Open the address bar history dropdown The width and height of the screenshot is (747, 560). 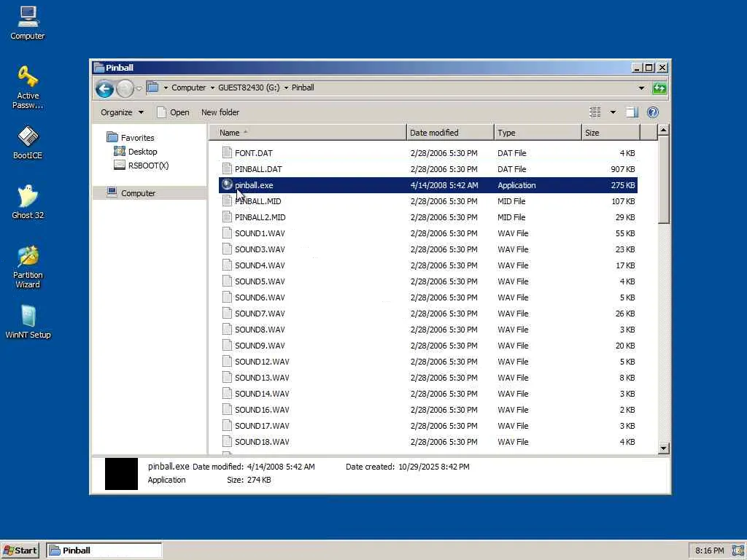[641, 88]
